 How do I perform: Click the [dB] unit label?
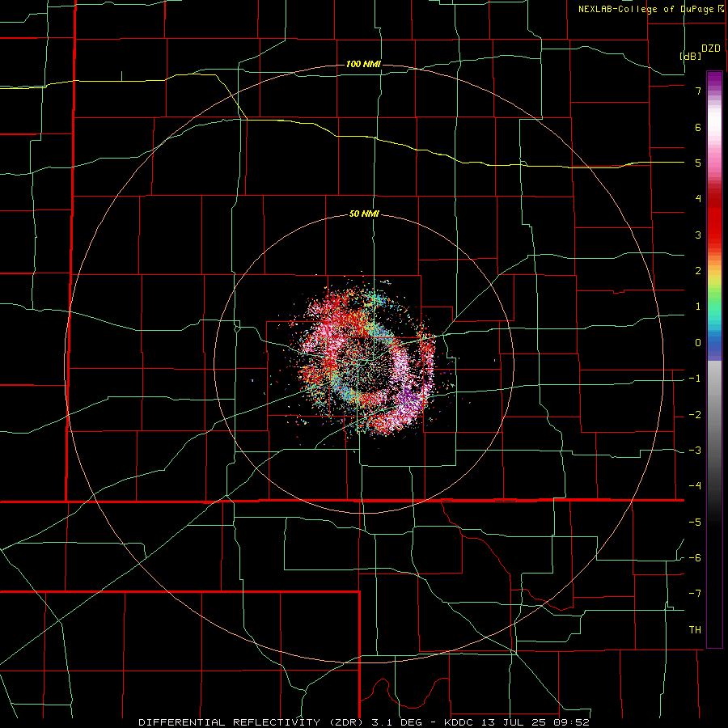[690, 56]
